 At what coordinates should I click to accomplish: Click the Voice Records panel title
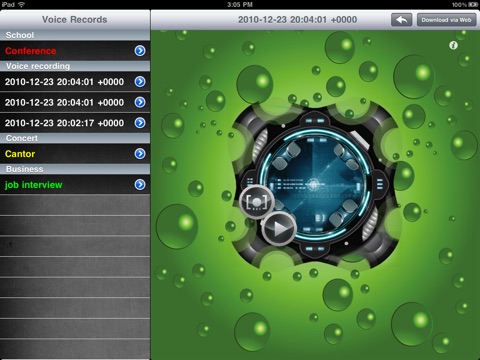[75, 20]
